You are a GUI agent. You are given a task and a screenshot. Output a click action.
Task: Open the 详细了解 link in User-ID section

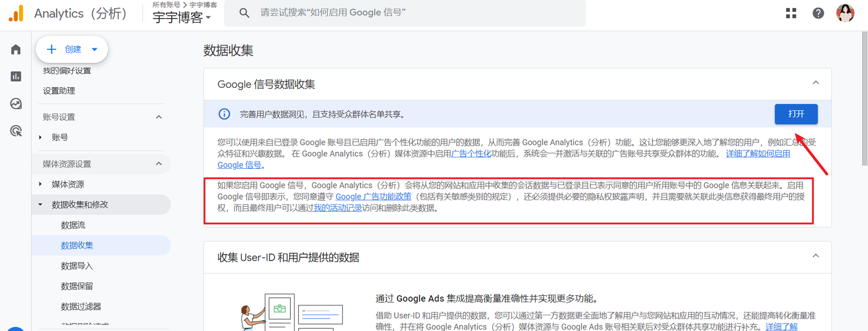[x=781, y=327]
